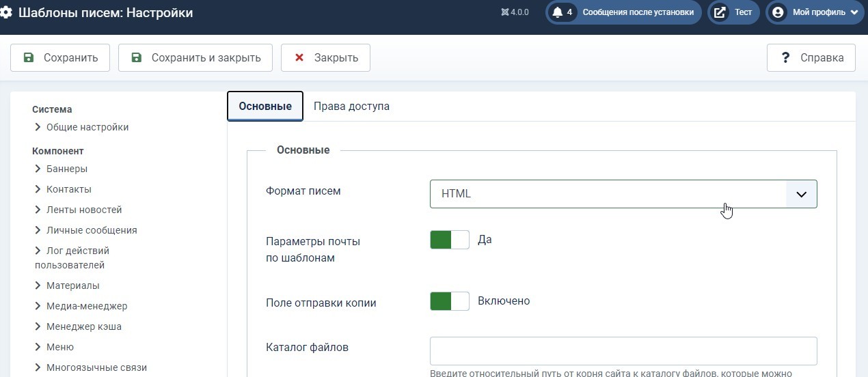
Task: Click the Да label beside the switch
Action: (485, 240)
